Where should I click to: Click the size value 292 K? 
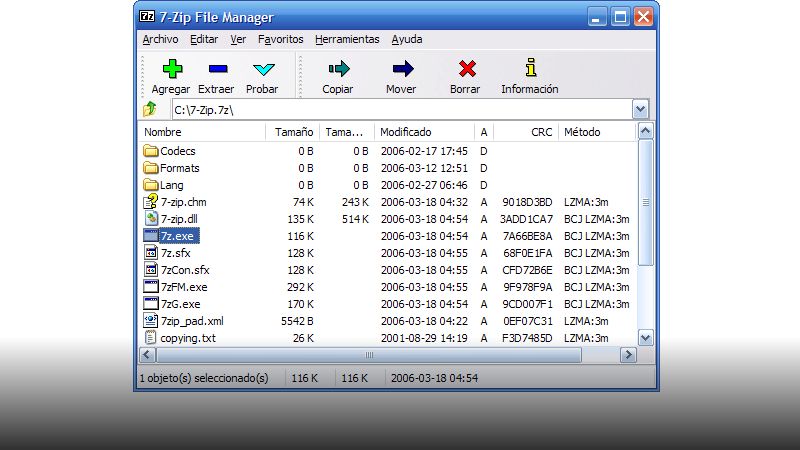pos(300,287)
